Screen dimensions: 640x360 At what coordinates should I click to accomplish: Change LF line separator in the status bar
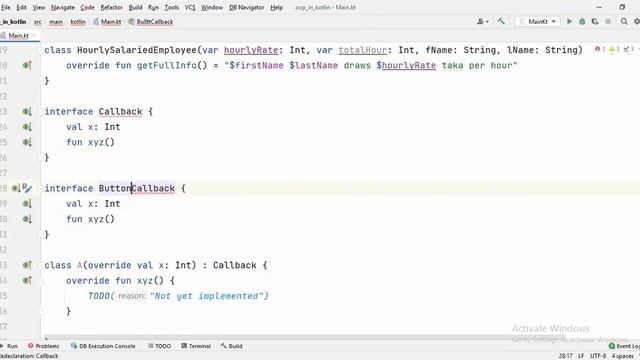[x=581, y=356]
